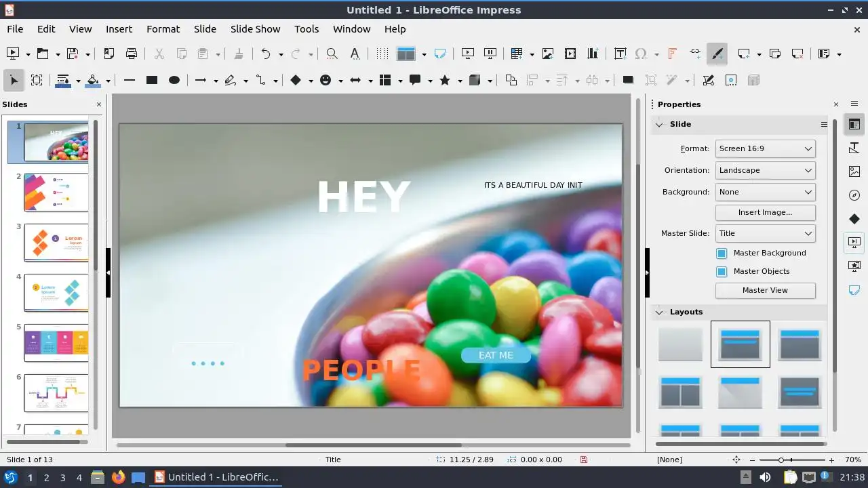Viewport: 868px width, 488px height.
Task: Open Shapes deck in the sidebar
Action: 854,218
